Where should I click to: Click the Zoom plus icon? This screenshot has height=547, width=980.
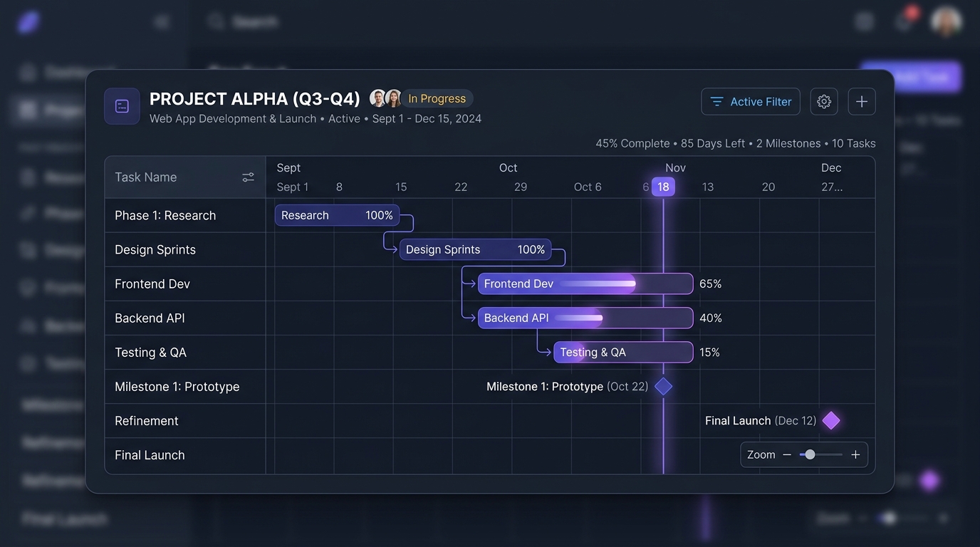click(855, 454)
